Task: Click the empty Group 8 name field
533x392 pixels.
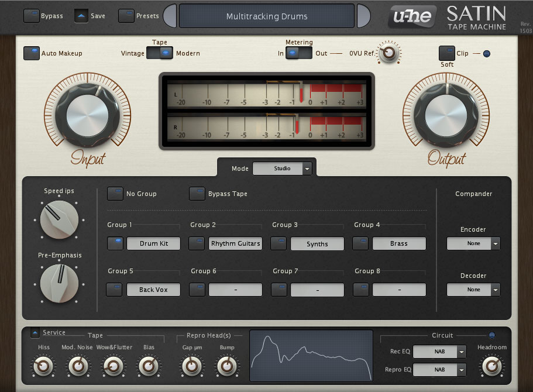Action: [399, 290]
